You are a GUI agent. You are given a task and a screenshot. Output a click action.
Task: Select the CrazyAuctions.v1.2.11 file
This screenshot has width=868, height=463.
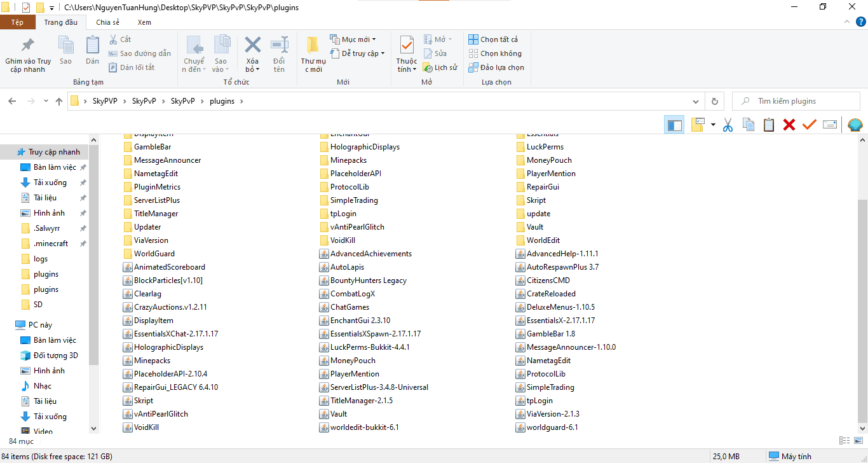170,307
